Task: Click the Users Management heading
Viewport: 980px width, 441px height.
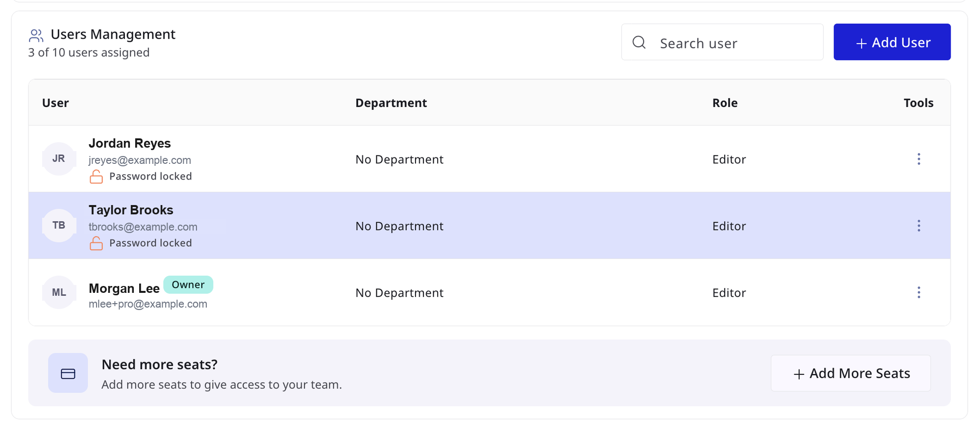Action: pos(113,34)
